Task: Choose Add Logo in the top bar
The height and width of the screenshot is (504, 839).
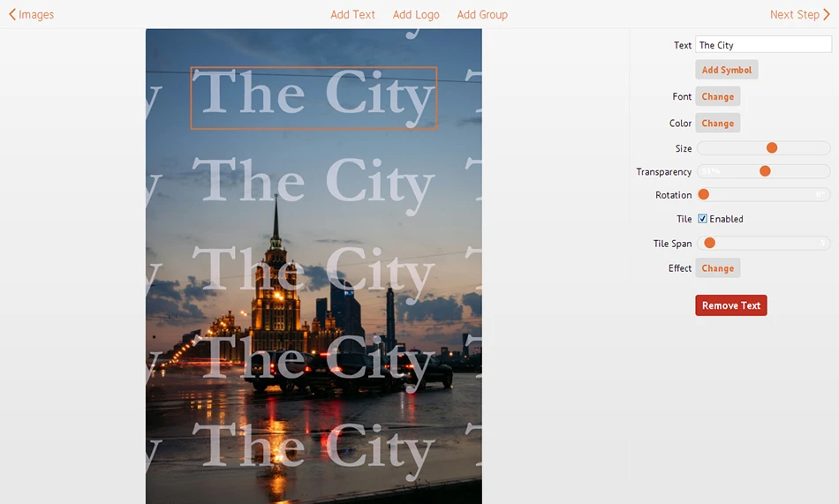Action: [416, 14]
